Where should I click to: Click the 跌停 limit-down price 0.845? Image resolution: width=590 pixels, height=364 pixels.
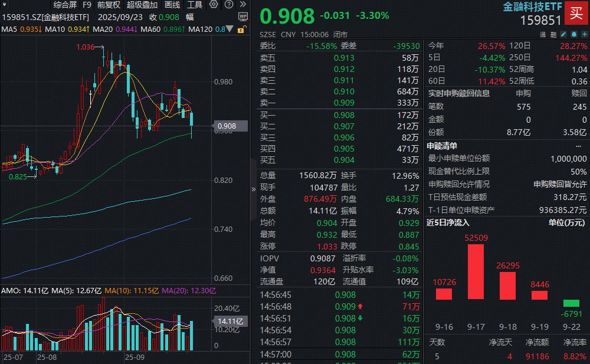(x=409, y=246)
